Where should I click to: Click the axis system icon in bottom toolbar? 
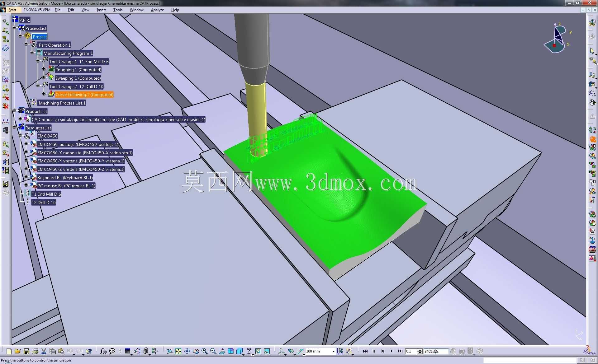tap(281, 351)
